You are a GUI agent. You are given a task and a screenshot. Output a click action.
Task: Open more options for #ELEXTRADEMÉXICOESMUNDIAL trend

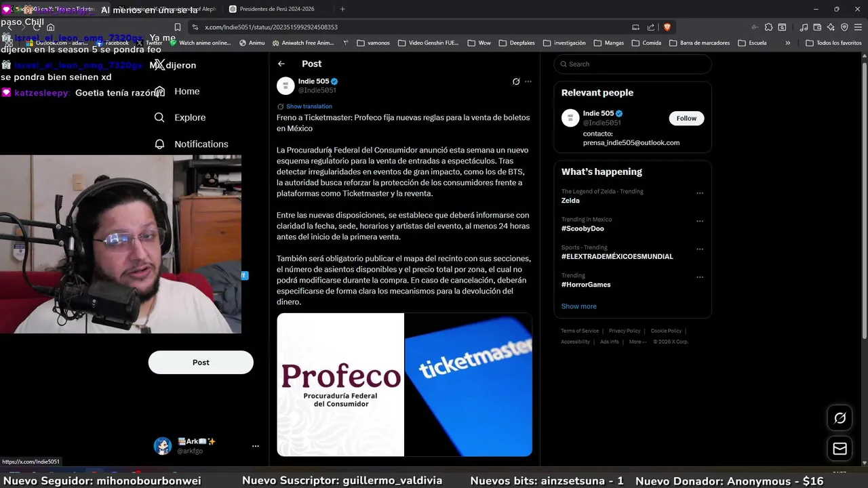(700, 249)
